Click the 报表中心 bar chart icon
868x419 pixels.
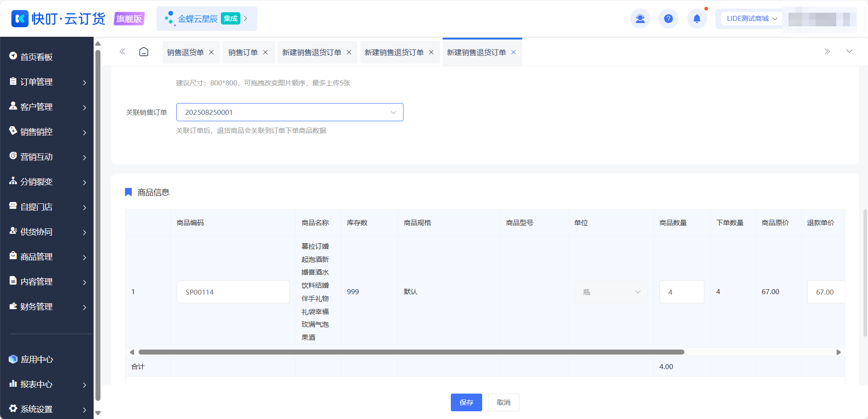pos(13,384)
